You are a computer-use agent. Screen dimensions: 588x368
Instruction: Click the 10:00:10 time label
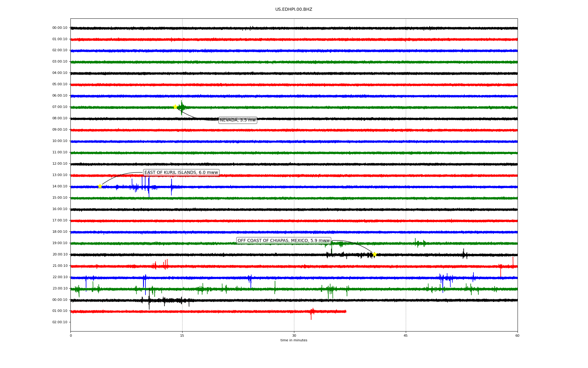[x=60, y=141]
